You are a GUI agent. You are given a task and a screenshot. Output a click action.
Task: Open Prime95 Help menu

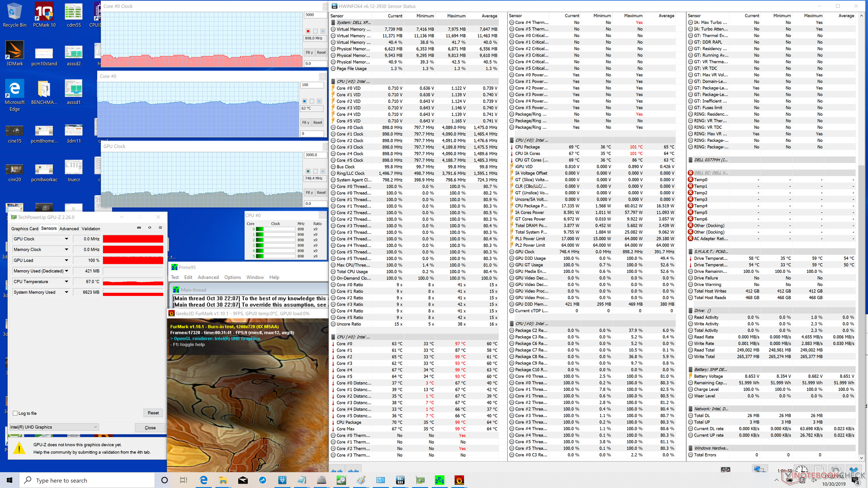(x=274, y=277)
